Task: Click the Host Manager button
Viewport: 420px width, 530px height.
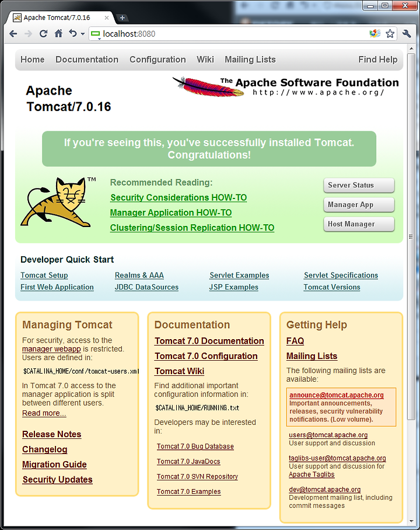Action: 359,224
